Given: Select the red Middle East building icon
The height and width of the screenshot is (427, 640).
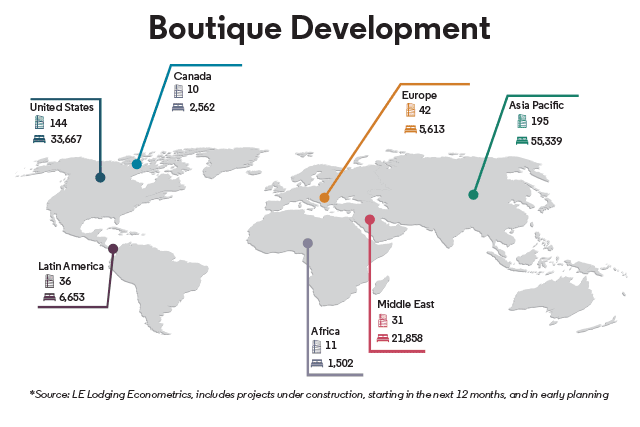Looking at the screenshot, I should click(x=383, y=321).
